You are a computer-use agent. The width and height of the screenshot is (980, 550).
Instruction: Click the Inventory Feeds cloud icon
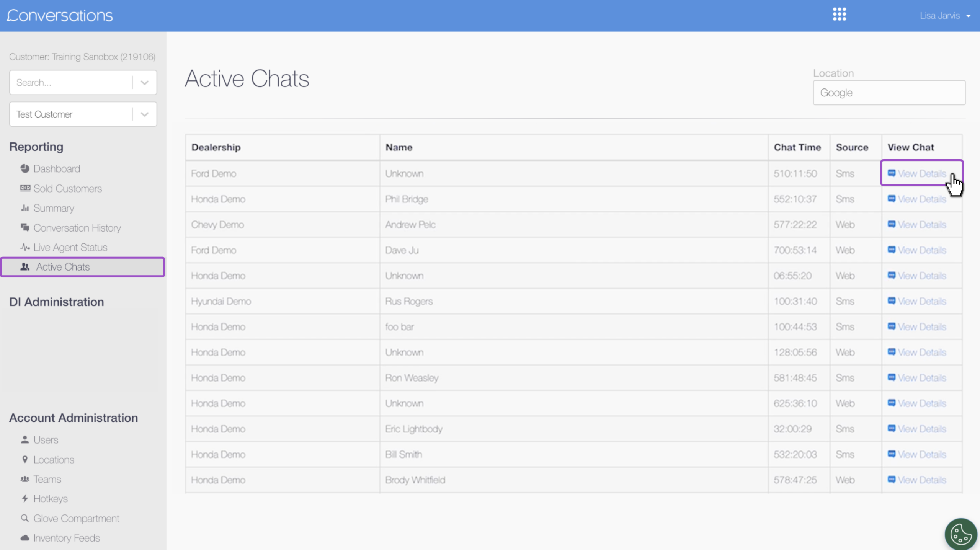pyautogui.click(x=25, y=538)
